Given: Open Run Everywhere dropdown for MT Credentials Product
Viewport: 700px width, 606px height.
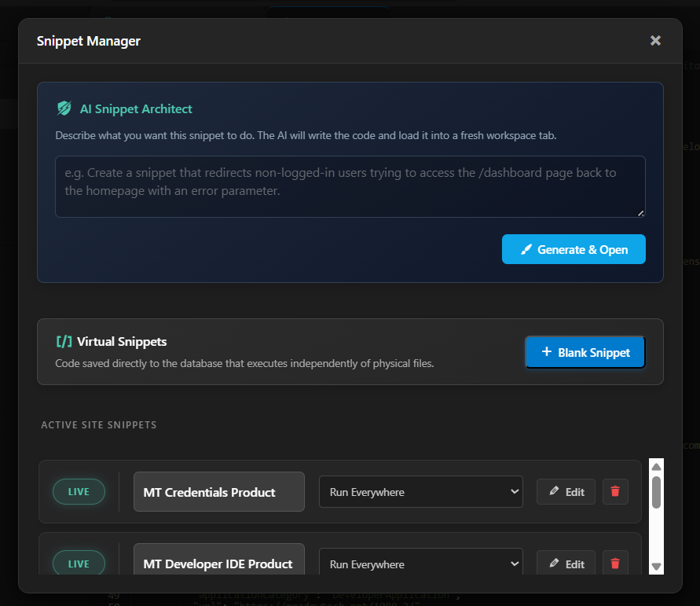Looking at the screenshot, I should tap(420, 492).
